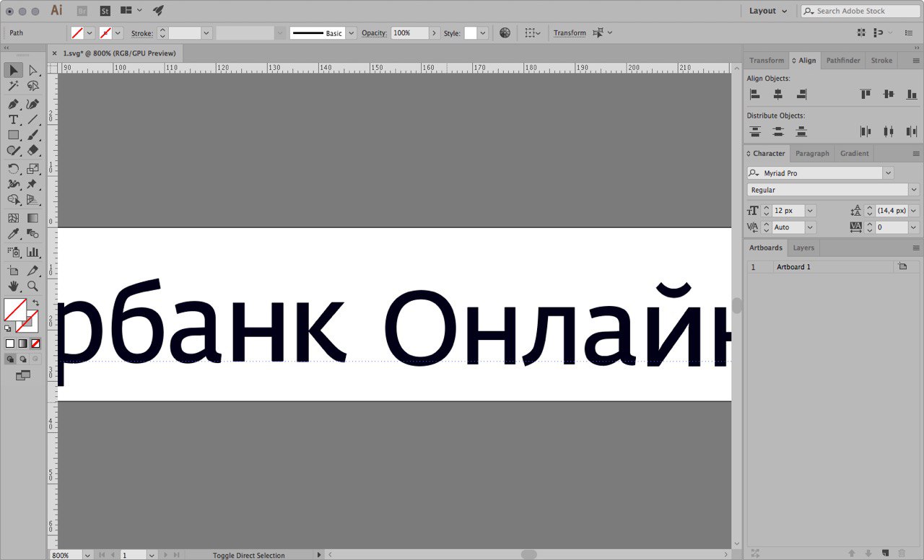The image size is (924, 560).
Task: Click the Stroke label link
Action: 141,33
